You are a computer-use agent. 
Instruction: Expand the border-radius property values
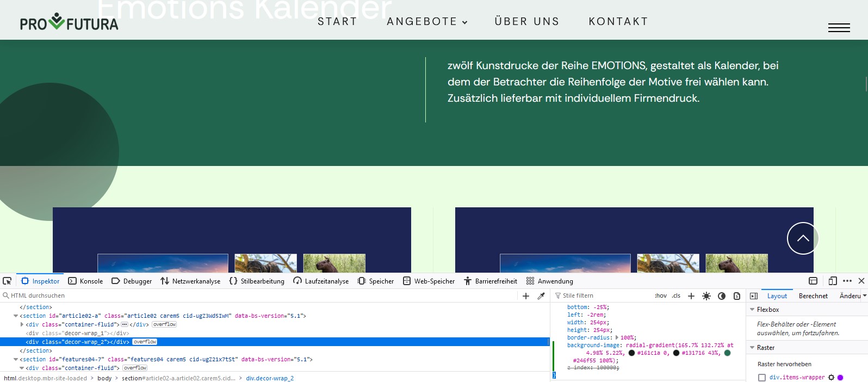[617, 338]
